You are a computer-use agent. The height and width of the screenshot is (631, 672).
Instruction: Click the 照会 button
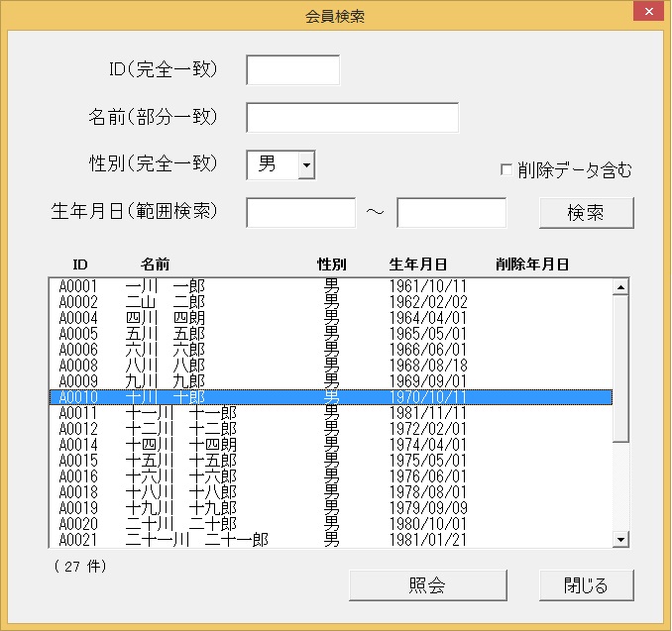pyautogui.click(x=428, y=585)
